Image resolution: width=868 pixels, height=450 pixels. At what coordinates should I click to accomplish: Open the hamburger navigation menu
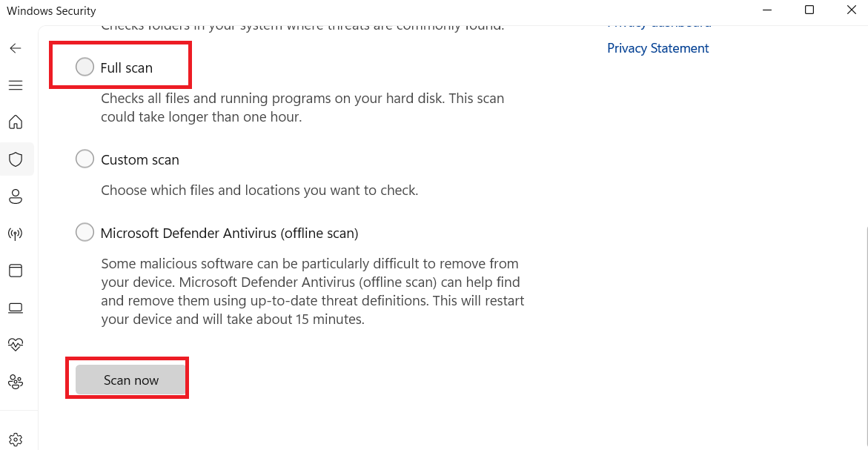pyautogui.click(x=16, y=85)
